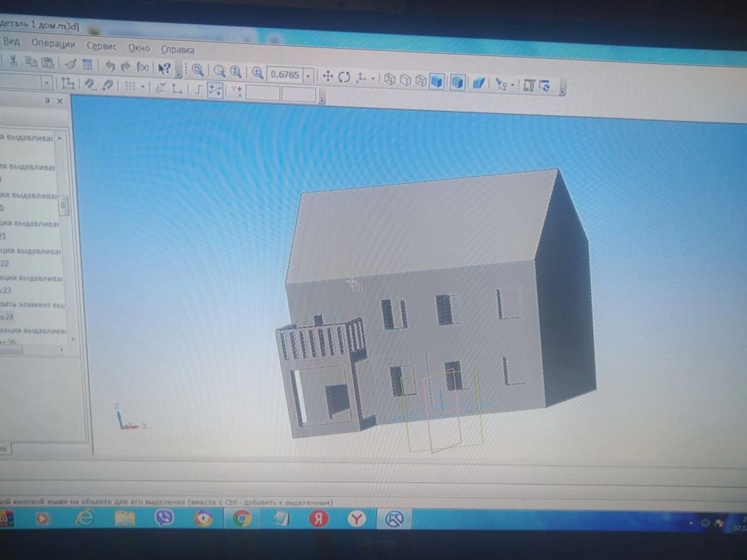Open the variables table icon
The height and width of the screenshot is (560, 747).
[87, 64]
